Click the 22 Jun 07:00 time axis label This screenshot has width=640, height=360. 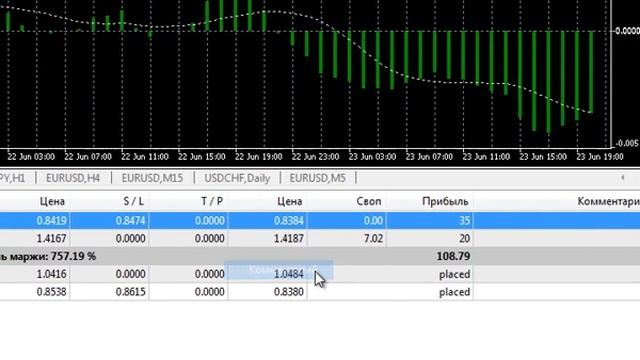pyautogui.click(x=88, y=157)
